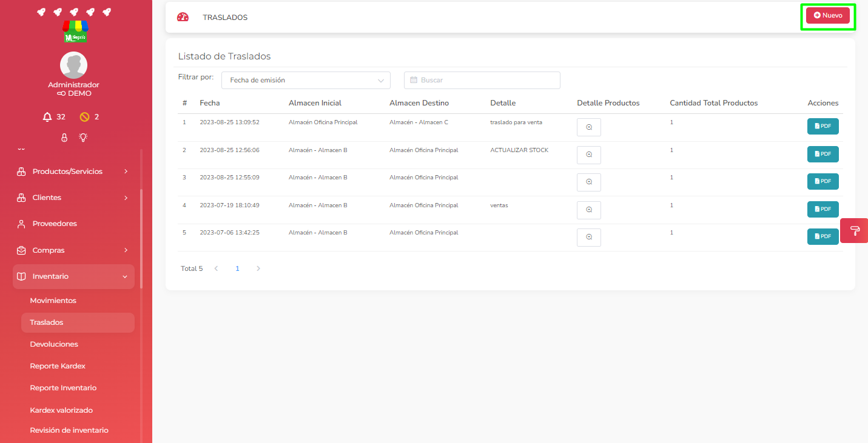
Task: Click the Clientes icon in sidebar
Action: (21, 198)
